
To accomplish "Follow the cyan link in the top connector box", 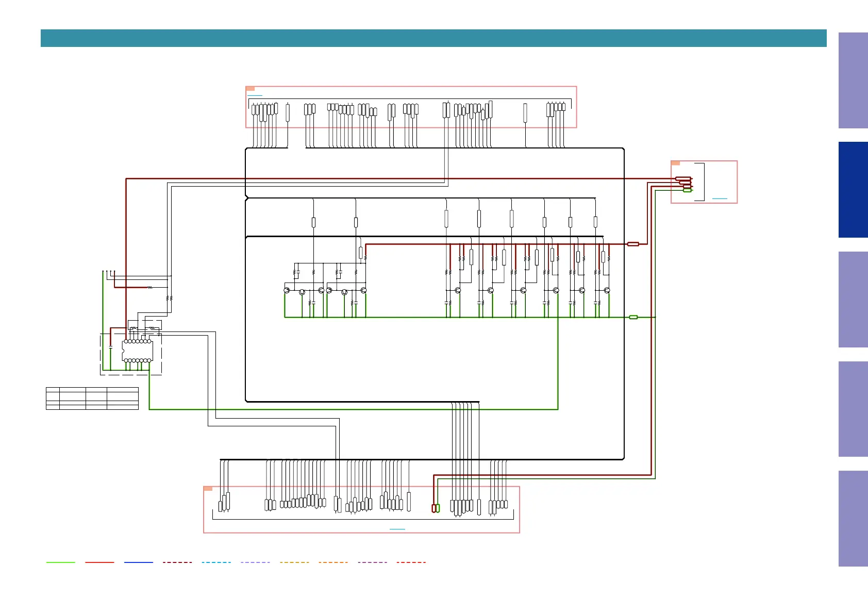I will click(255, 95).
